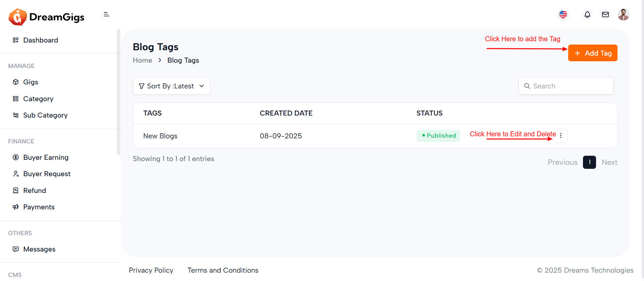Click the DreamGigs logo
The height and width of the screenshot is (281, 644).
pyautogui.click(x=47, y=17)
